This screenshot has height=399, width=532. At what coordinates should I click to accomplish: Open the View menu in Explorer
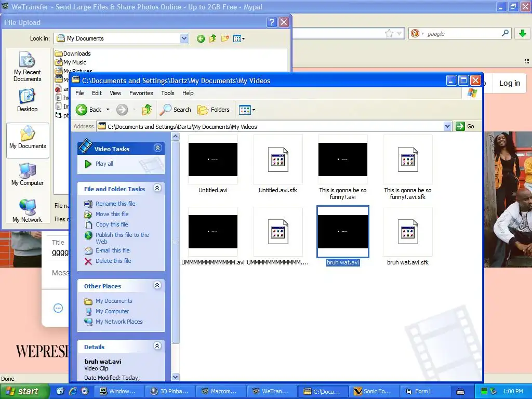pos(115,93)
